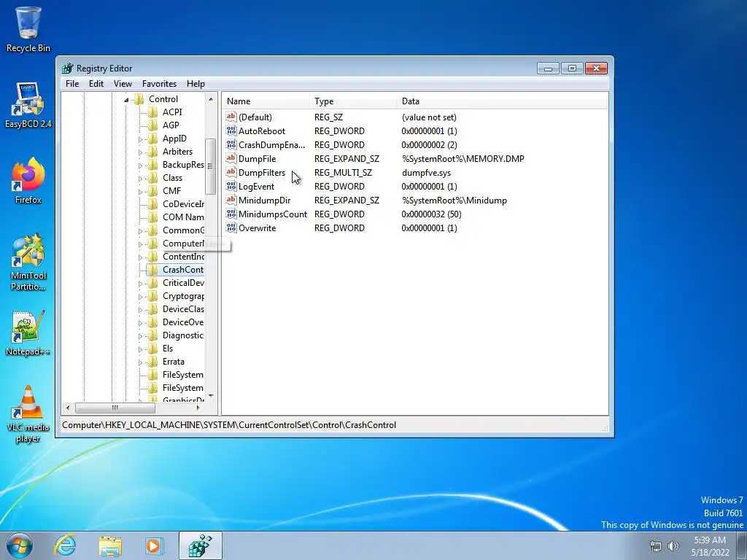Click the REG_MULTI_SZ type cell
Screen dimensions: 747x560
[x=343, y=172]
